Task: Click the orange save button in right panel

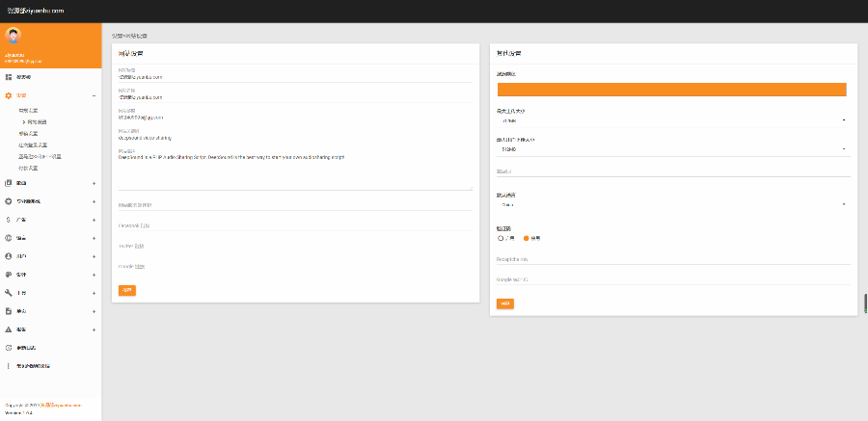Action: tap(505, 303)
